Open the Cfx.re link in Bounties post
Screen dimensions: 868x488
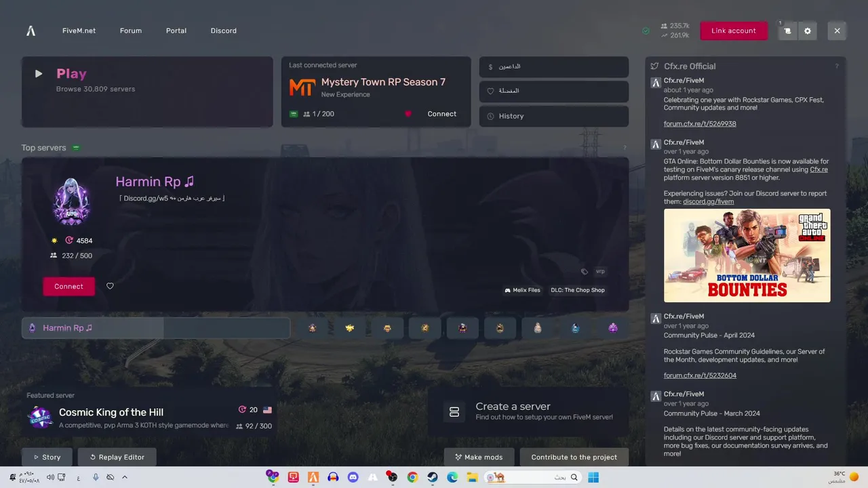819,169
